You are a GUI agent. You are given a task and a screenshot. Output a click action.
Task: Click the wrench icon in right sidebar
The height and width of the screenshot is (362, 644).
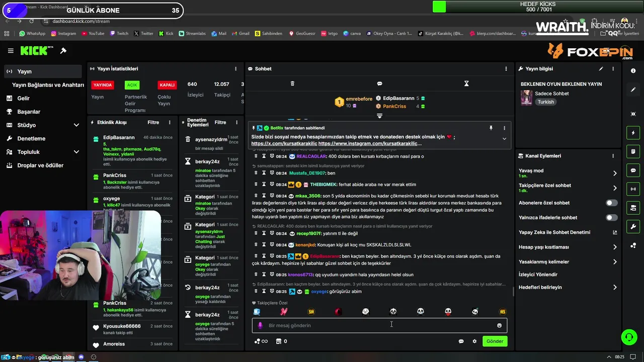(x=633, y=227)
